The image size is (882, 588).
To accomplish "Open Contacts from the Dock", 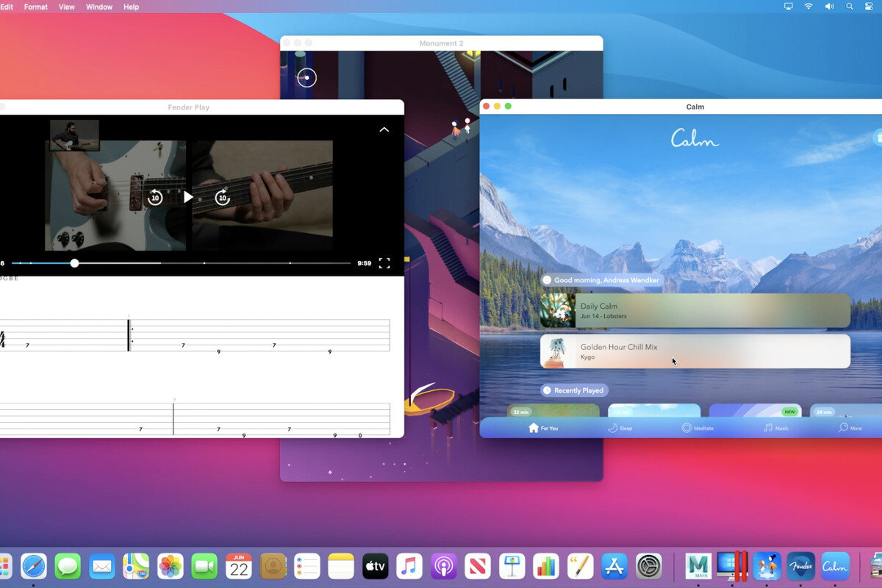I will (x=273, y=566).
